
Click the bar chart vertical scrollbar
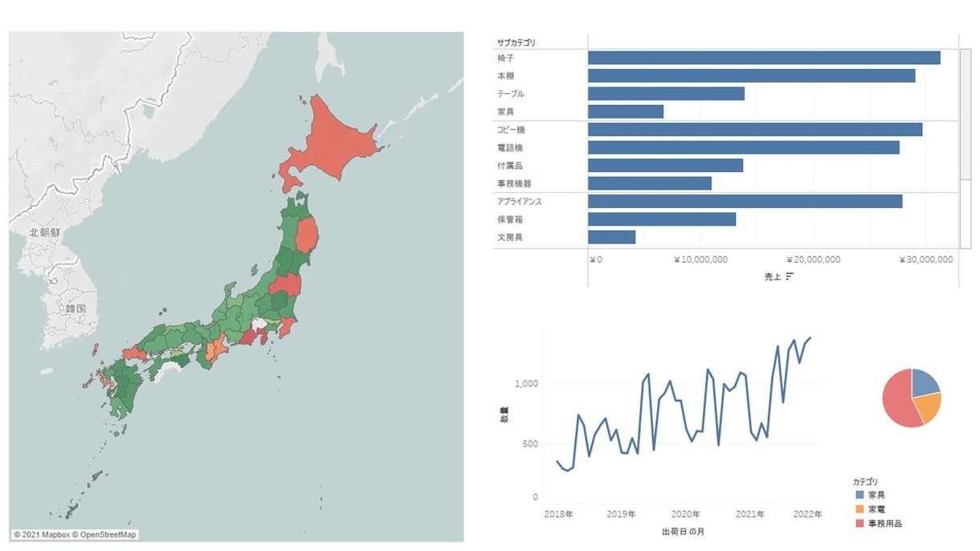click(x=966, y=149)
